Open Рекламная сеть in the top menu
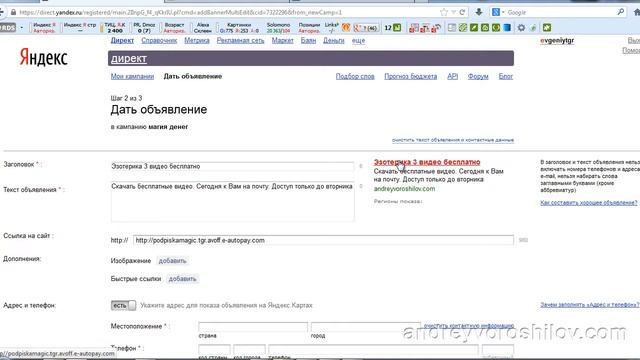The image size is (640, 360). pos(240,40)
